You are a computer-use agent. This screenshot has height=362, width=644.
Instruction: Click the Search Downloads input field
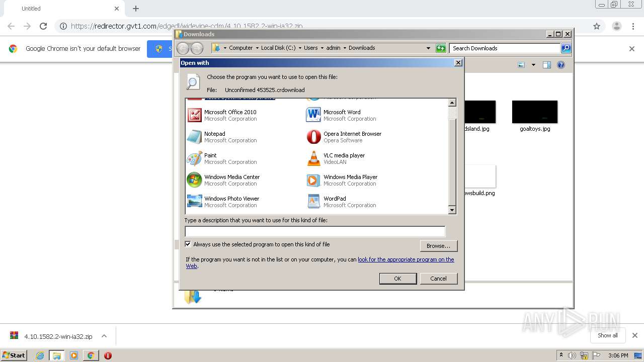pyautogui.click(x=505, y=48)
